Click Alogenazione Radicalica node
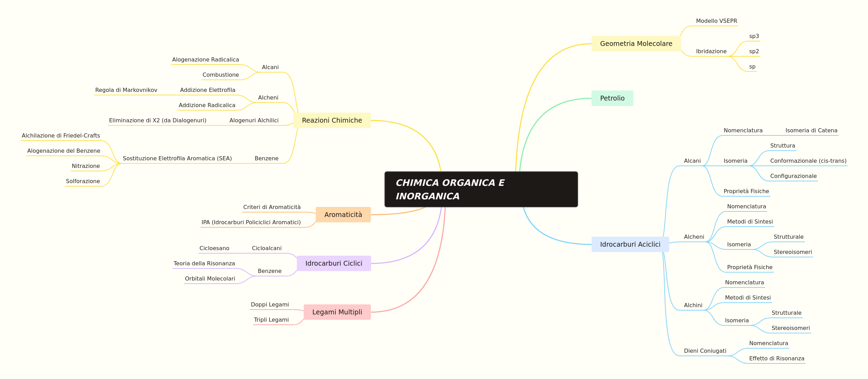The height and width of the screenshot is (379, 868). 206,60
